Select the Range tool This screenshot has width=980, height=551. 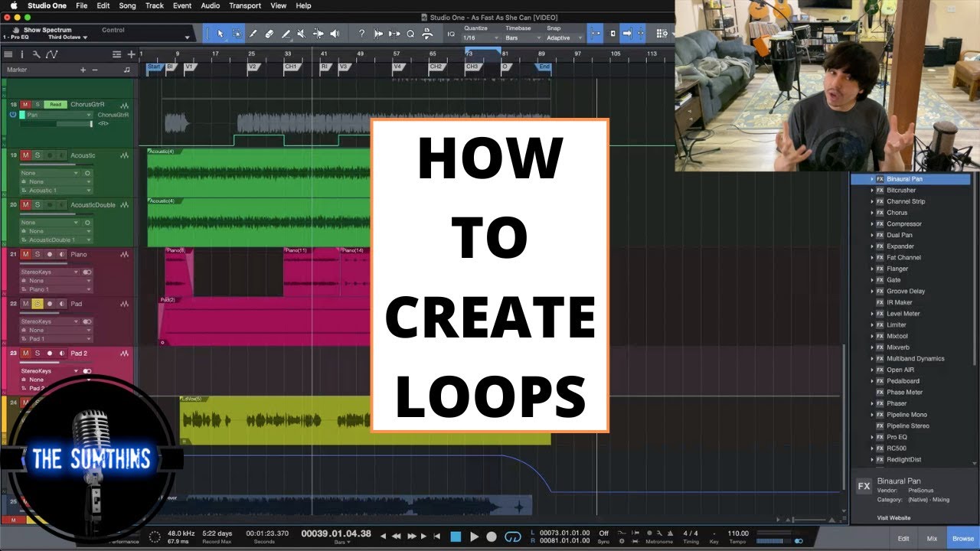(x=237, y=34)
